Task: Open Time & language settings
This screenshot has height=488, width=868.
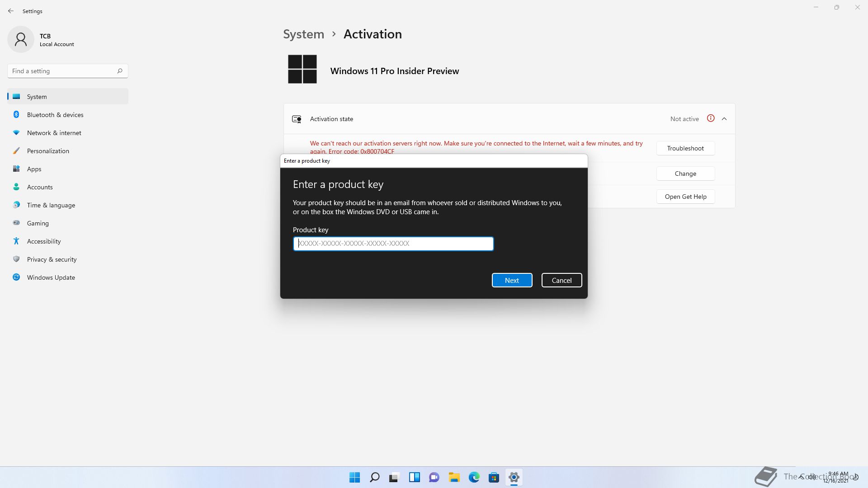Action: (x=68, y=205)
